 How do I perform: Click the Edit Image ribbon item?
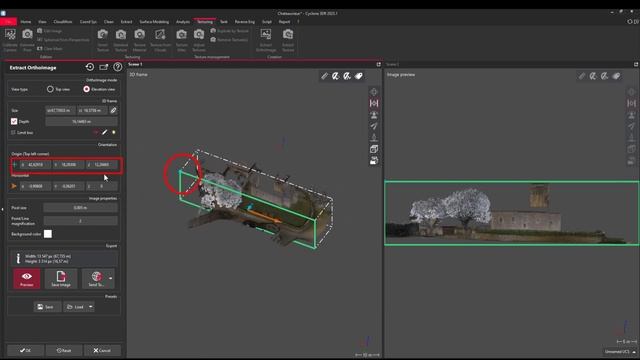tap(49, 31)
